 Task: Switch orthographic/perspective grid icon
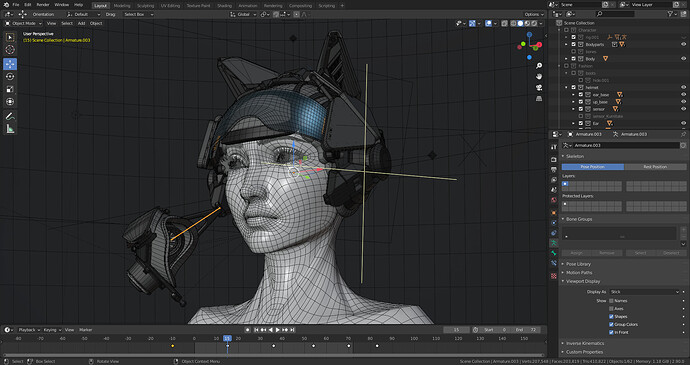(539, 99)
